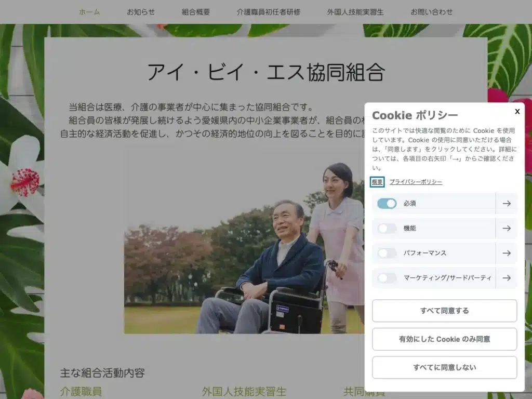Open お問い合わせ navigation item

point(432,12)
